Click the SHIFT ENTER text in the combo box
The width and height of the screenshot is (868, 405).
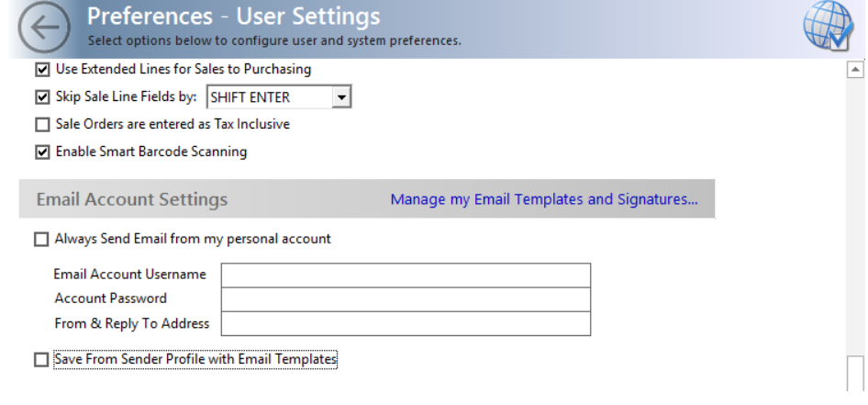click(250, 97)
